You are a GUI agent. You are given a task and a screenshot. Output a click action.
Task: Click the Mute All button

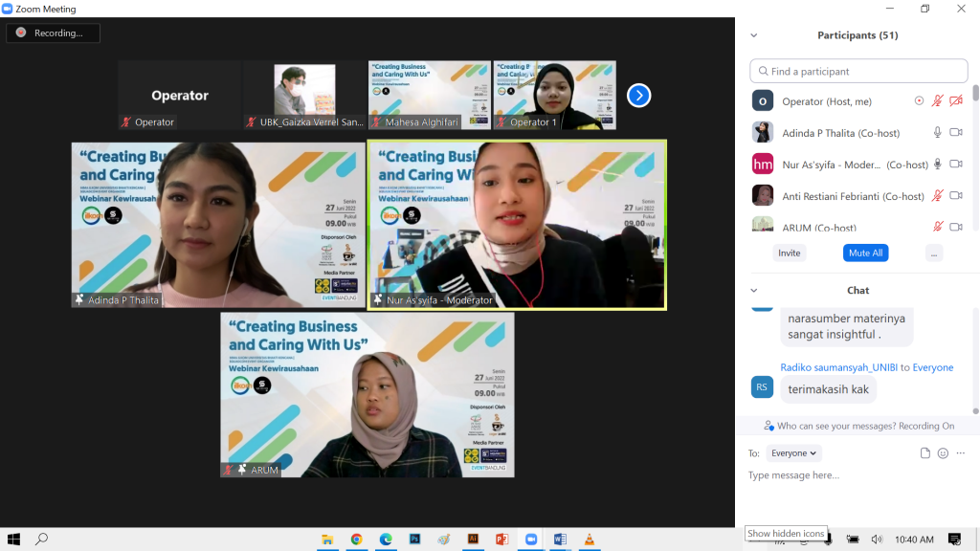(x=865, y=253)
